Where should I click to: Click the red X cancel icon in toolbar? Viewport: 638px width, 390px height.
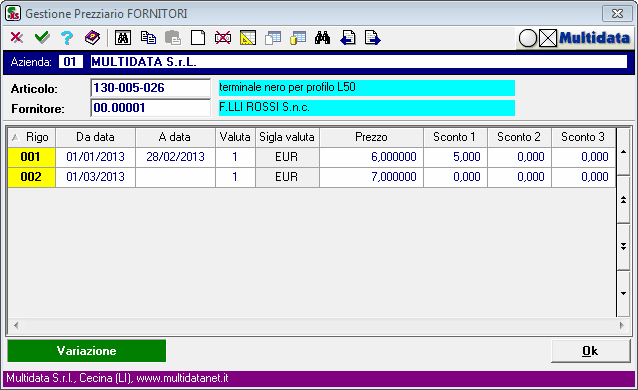pos(17,38)
